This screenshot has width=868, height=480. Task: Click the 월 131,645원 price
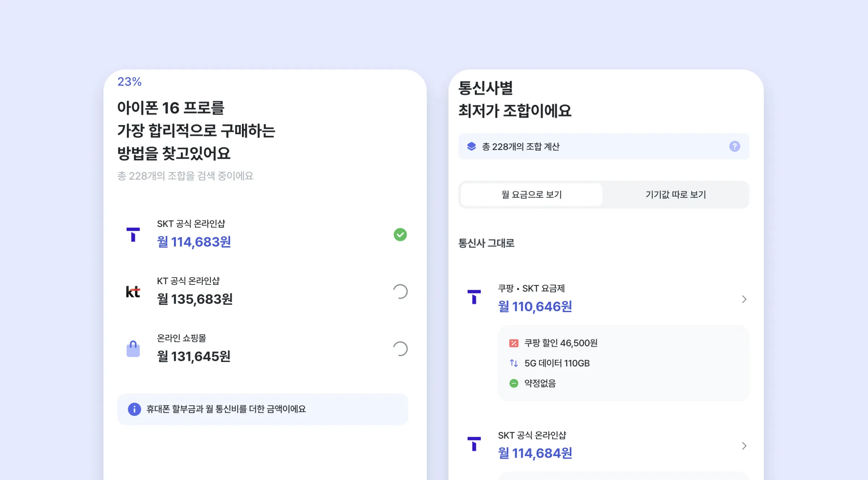tap(193, 356)
